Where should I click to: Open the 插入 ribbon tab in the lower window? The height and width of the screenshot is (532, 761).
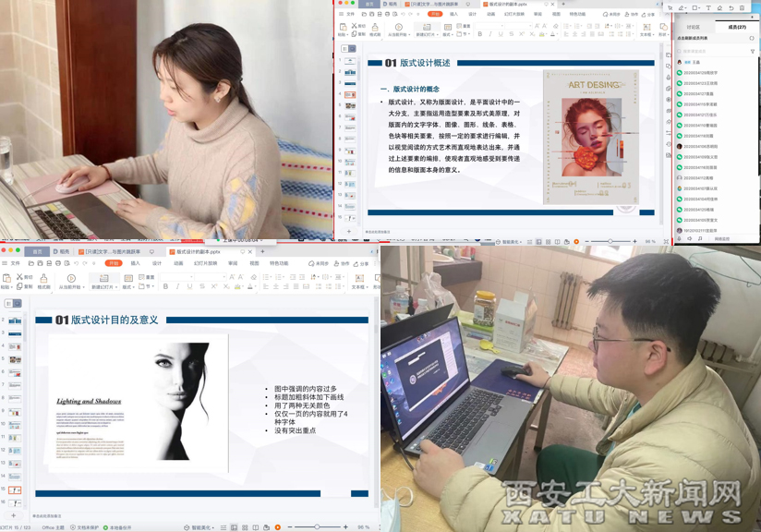[135, 263]
